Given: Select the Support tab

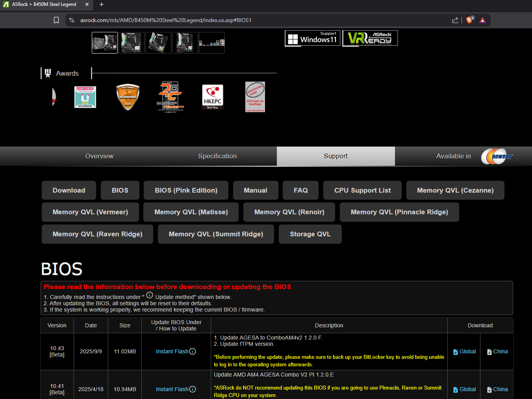Looking at the screenshot, I should coord(336,156).
